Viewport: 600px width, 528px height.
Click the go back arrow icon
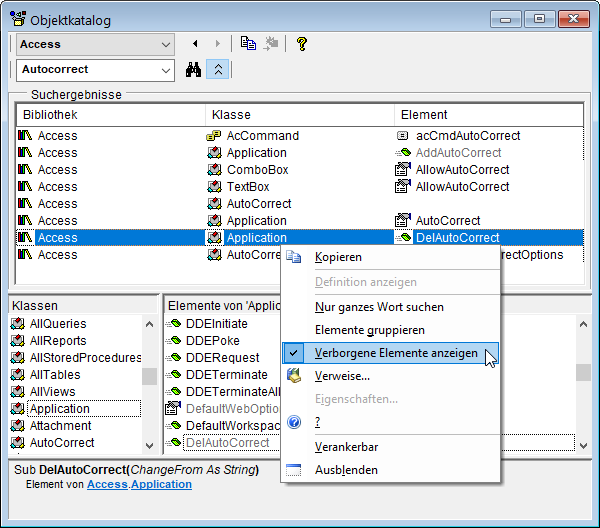(x=195, y=44)
